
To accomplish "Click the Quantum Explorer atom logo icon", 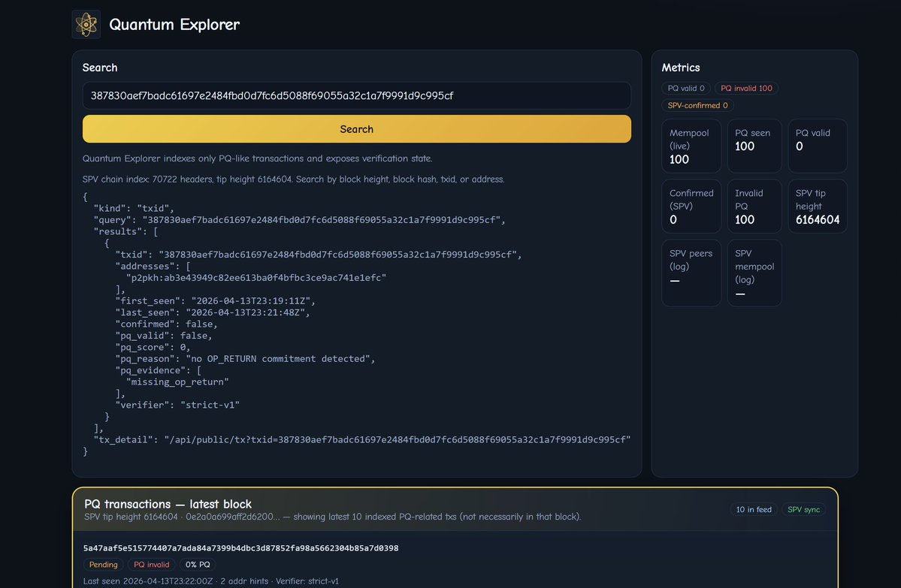I will click(x=86, y=25).
